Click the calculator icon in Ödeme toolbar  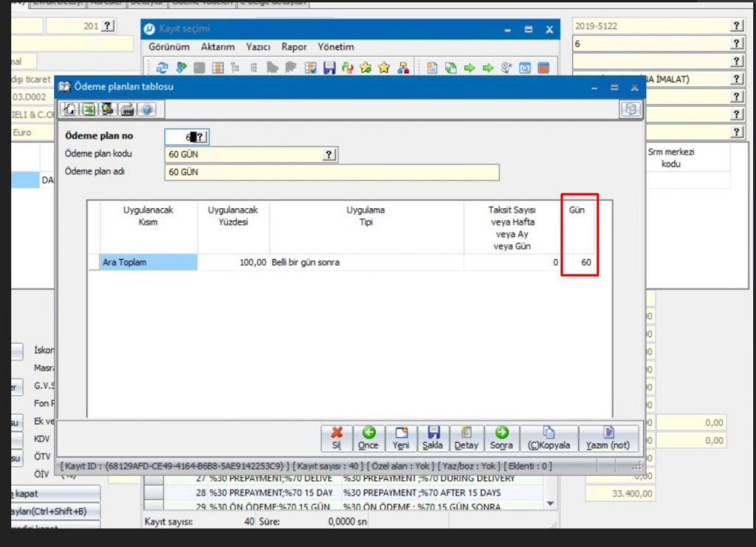[127, 109]
